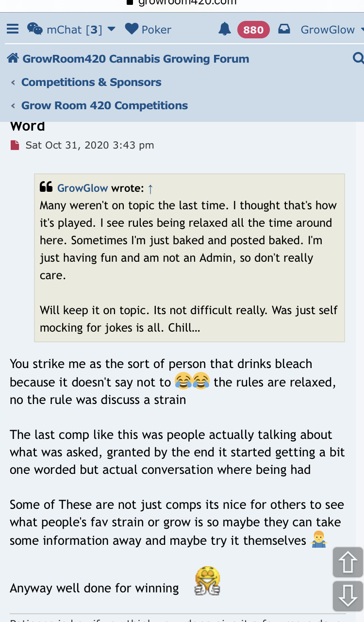Click the partially hidden post title
Viewport: 364px width, 622px height.
pyautogui.click(x=28, y=126)
